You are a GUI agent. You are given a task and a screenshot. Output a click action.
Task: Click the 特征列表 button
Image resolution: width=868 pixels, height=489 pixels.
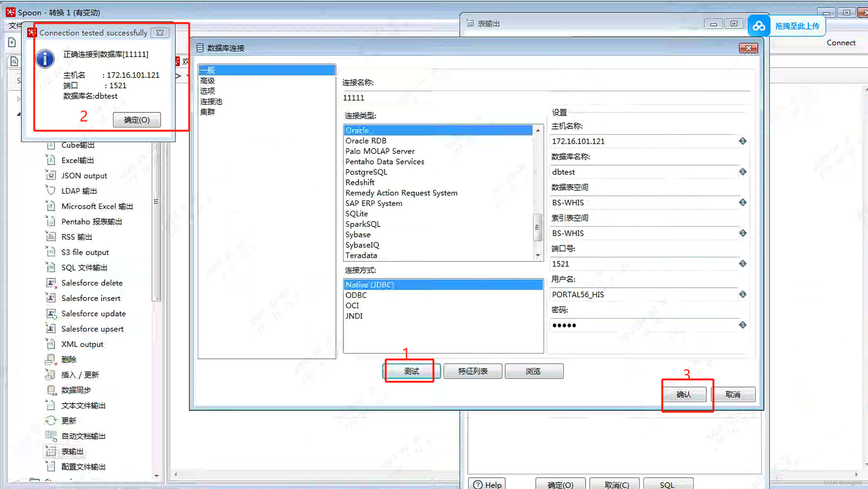[x=473, y=371]
